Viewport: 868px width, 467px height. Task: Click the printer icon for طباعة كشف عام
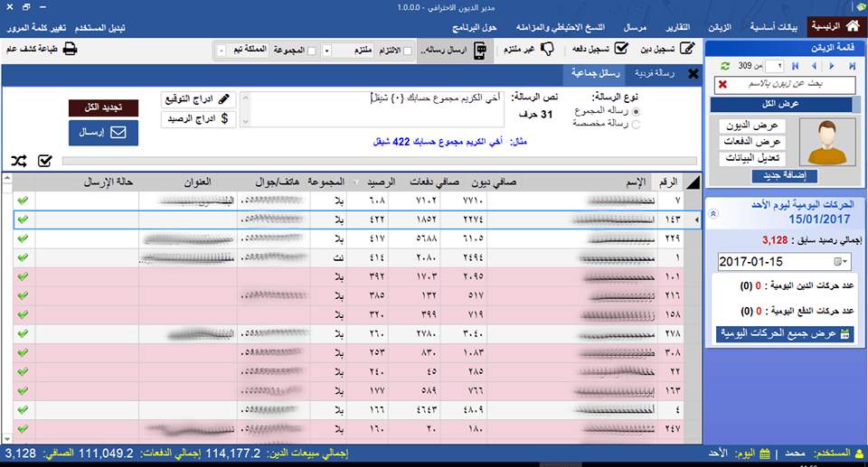(x=71, y=50)
